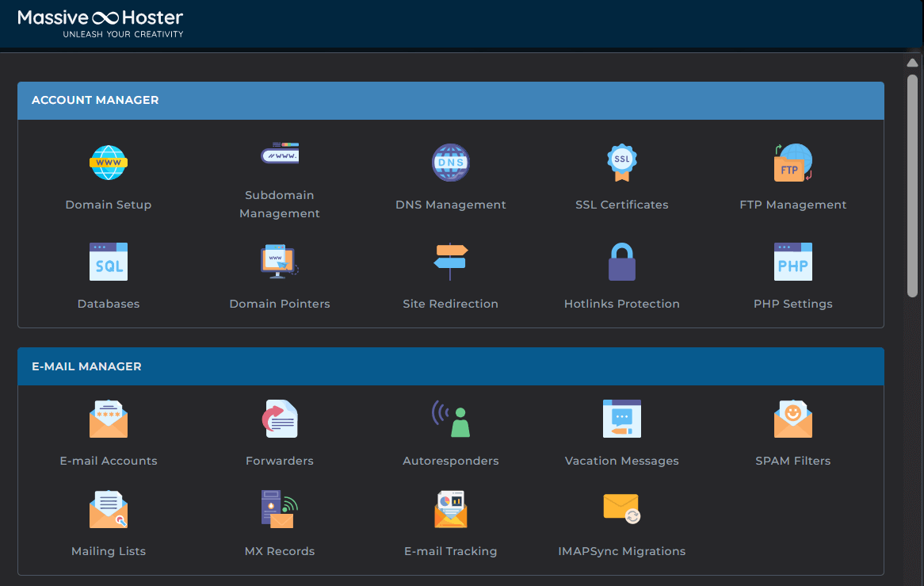Open the SPAM Filters link text
Image resolution: width=924 pixels, height=586 pixels.
[792, 461]
